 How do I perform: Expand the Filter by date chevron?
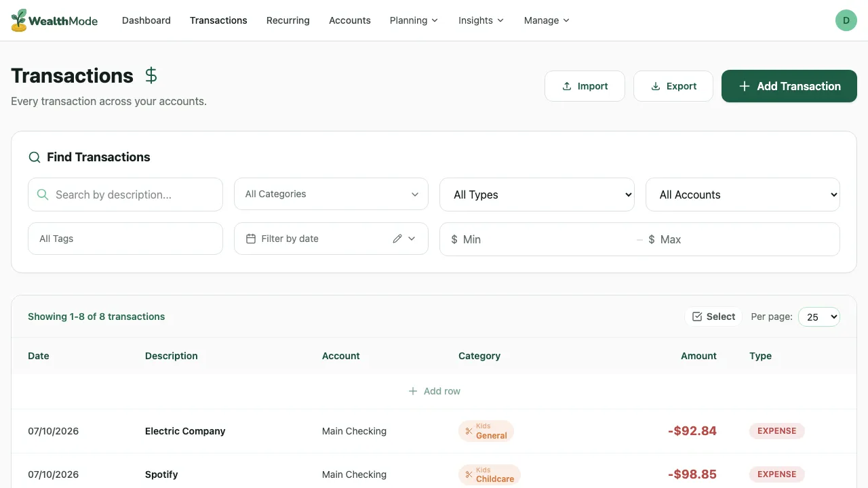click(412, 239)
